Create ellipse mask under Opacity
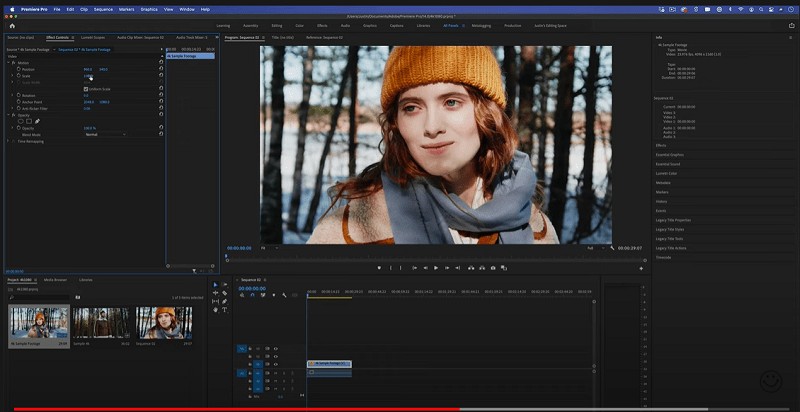The height and width of the screenshot is (412, 800). coord(20,121)
